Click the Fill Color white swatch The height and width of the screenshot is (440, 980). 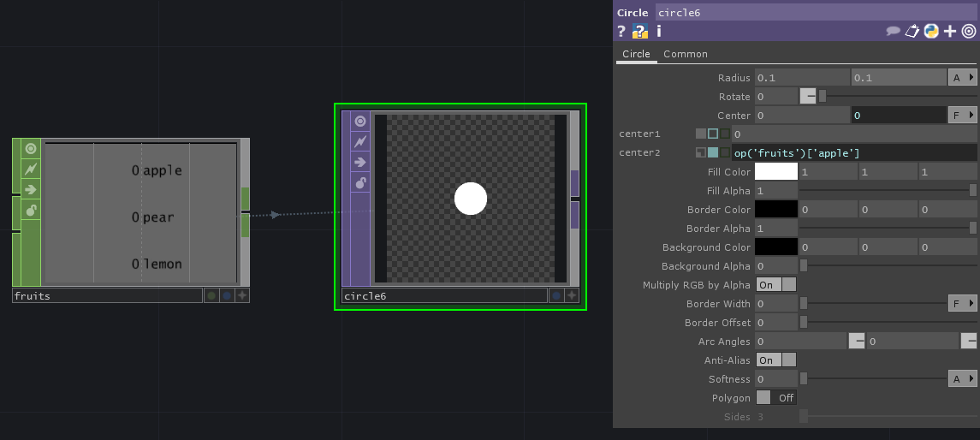pyautogui.click(x=775, y=172)
